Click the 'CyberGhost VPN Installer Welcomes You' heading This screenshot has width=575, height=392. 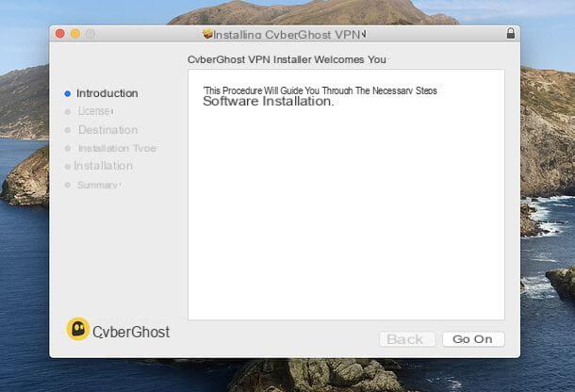[287, 59]
